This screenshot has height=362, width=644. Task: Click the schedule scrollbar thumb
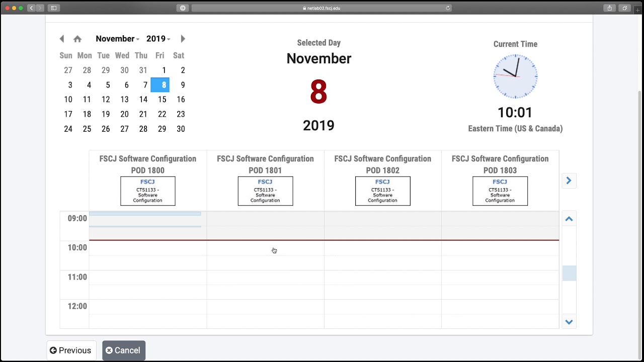(x=569, y=273)
